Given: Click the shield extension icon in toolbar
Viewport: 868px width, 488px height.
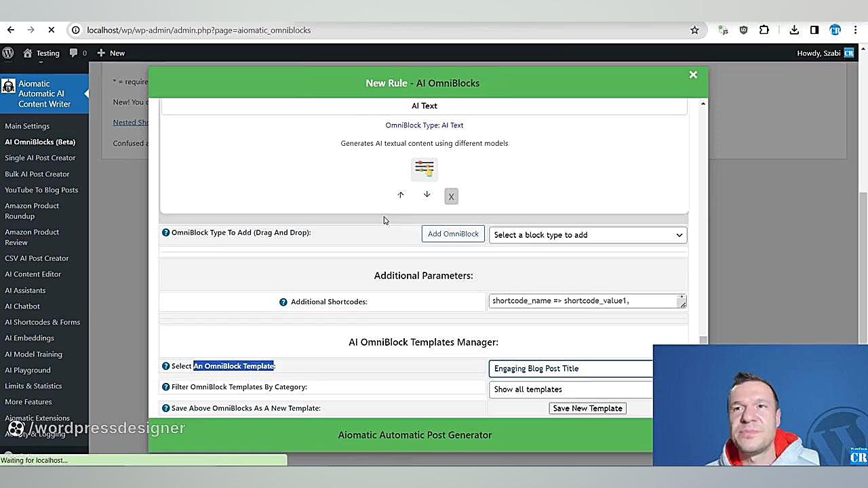Looking at the screenshot, I should [x=744, y=30].
